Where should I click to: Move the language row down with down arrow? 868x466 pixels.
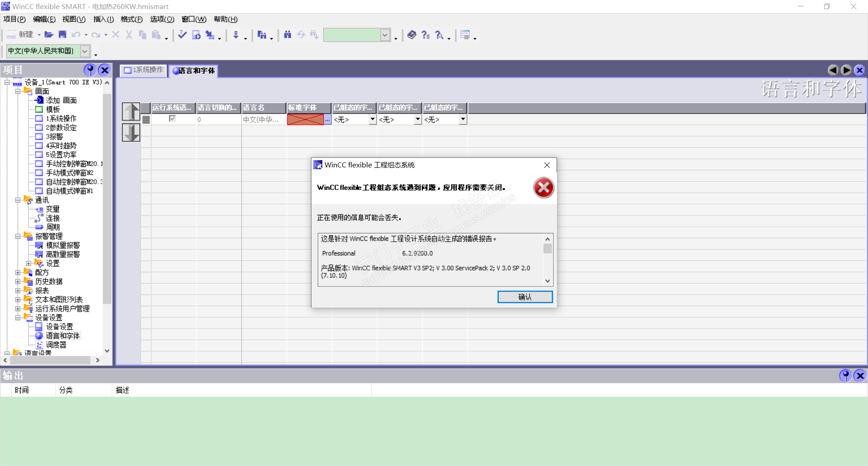click(x=131, y=133)
